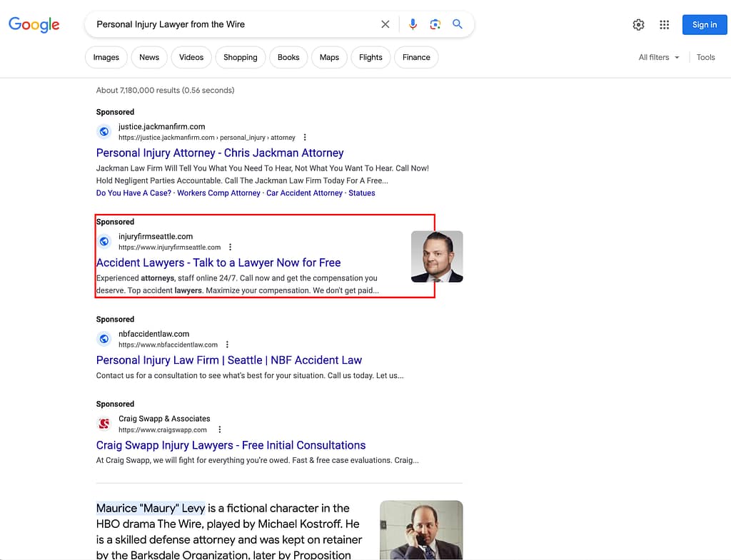The image size is (731, 560).
Task: Focus the search input field
Action: tap(233, 24)
